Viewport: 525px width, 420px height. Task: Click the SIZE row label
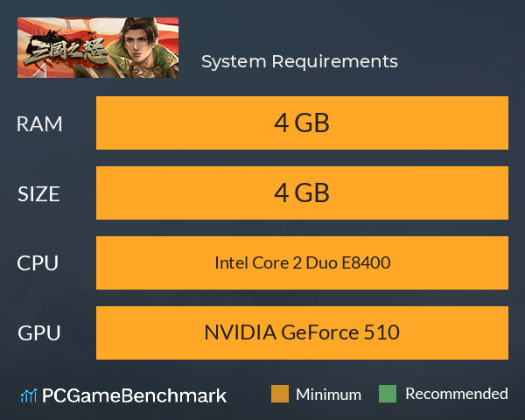pyautogui.click(x=38, y=194)
